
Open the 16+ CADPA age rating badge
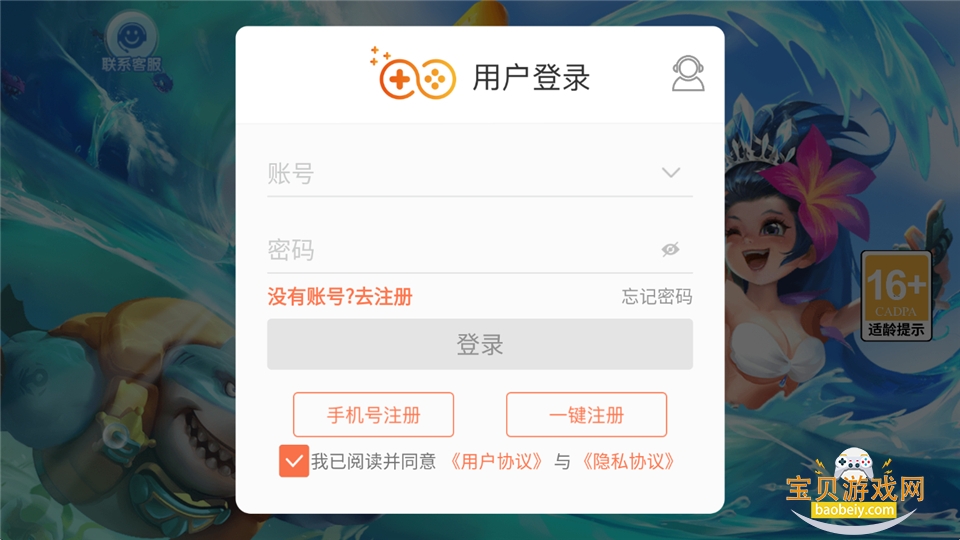pos(896,295)
